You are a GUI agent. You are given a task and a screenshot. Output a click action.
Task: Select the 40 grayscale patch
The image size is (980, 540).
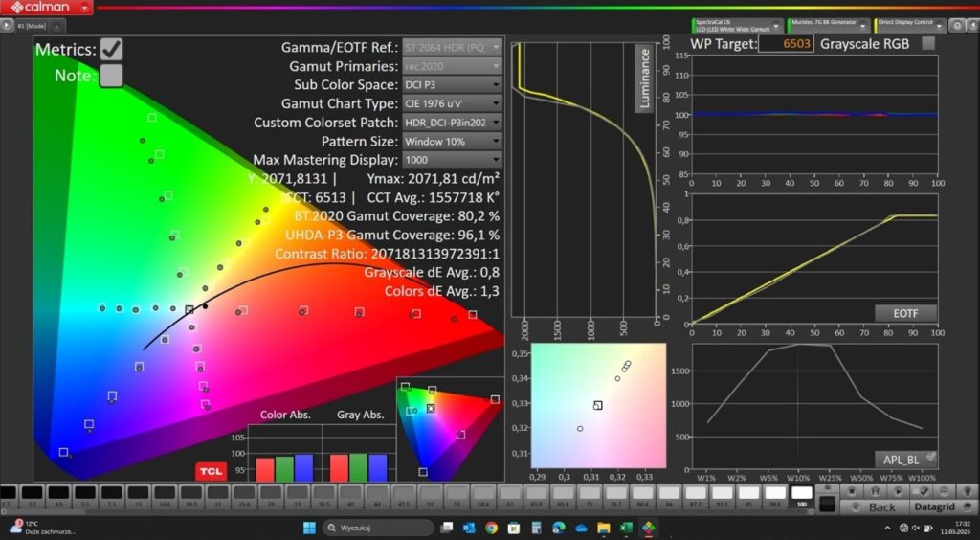tap(350, 496)
